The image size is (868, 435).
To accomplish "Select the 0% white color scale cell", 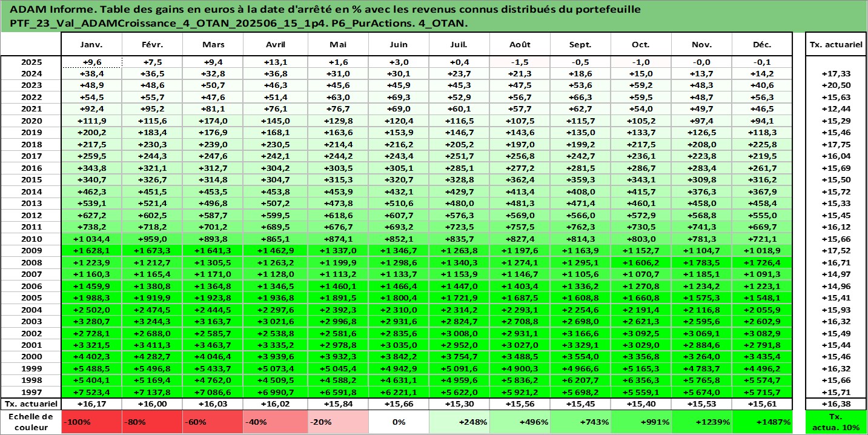I will (x=399, y=422).
